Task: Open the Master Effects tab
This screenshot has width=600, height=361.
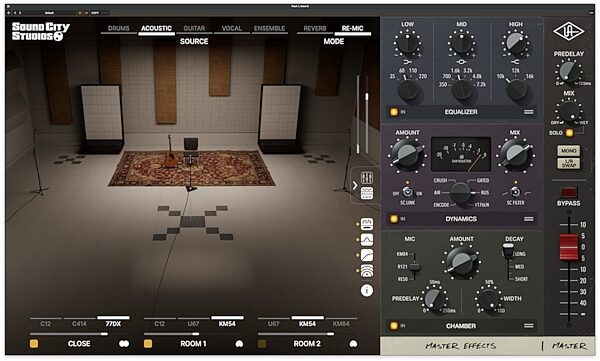Action: [461, 346]
